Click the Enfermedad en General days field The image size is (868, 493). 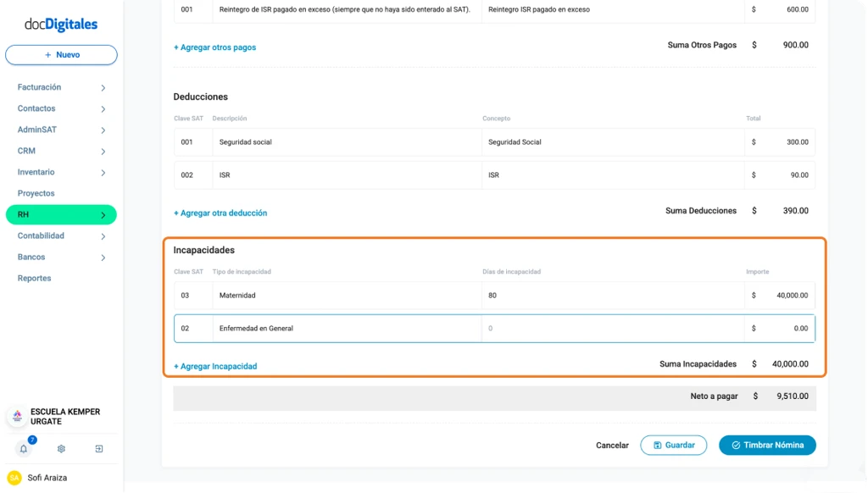tap(613, 329)
